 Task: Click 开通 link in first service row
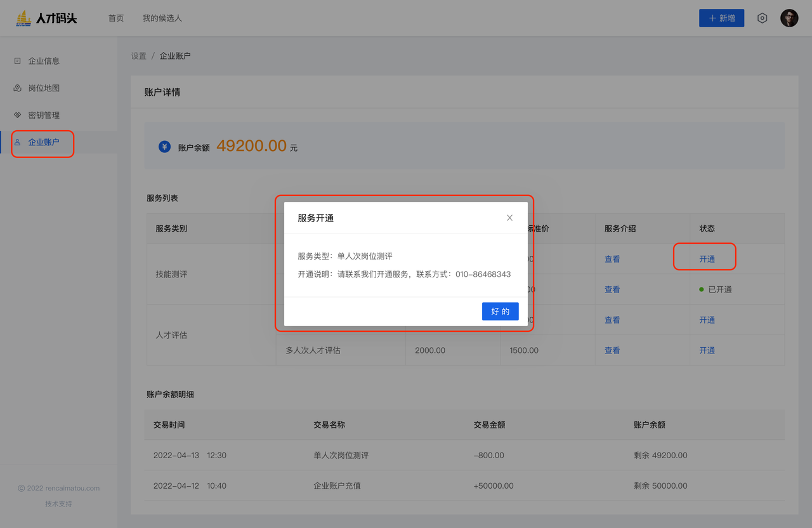pos(707,259)
